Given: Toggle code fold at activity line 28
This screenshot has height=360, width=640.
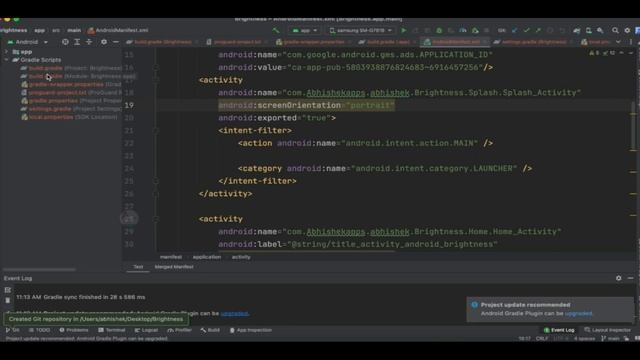Looking at the screenshot, I should [x=156, y=219].
